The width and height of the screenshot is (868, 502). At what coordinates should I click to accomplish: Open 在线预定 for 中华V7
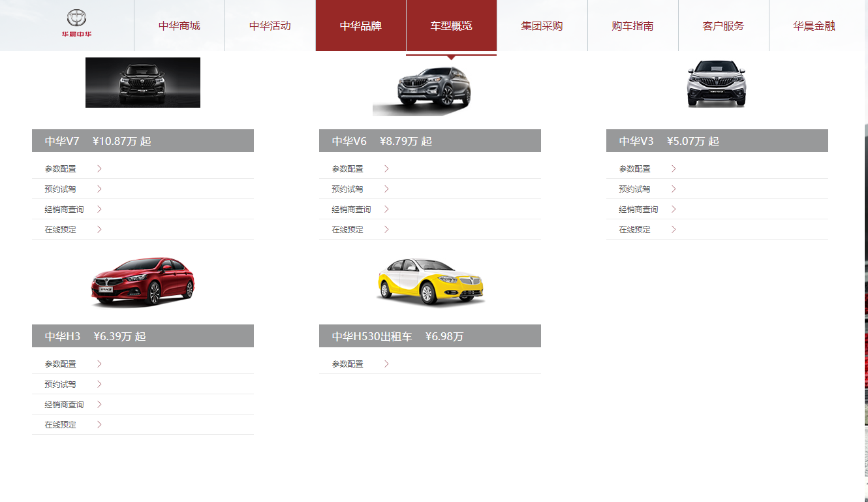pos(61,230)
